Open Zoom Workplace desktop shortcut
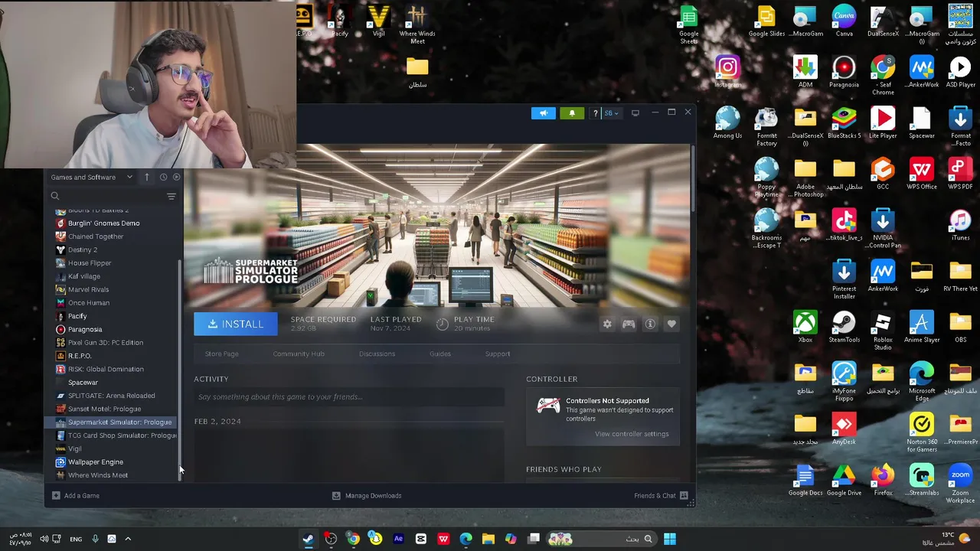980x551 pixels. tap(960, 483)
